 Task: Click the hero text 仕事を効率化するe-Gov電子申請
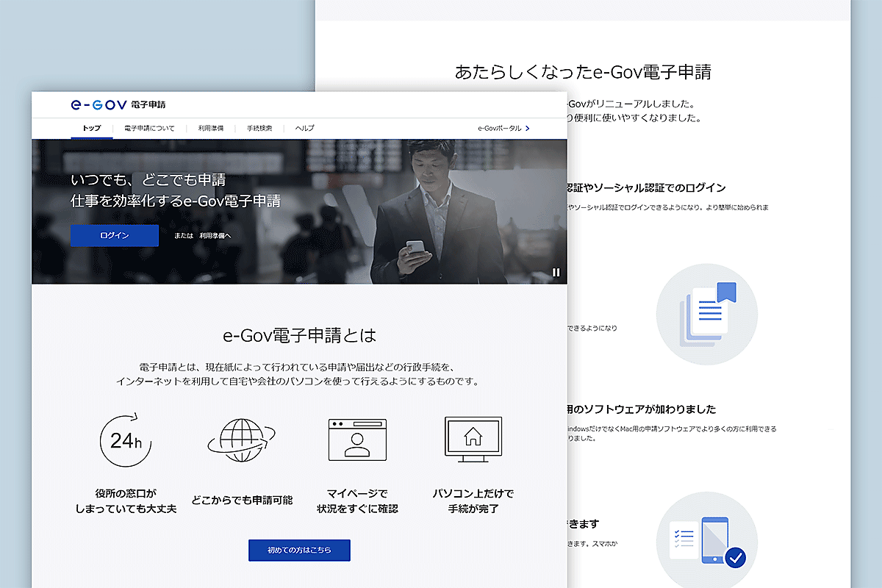pyautogui.click(x=175, y=201)
